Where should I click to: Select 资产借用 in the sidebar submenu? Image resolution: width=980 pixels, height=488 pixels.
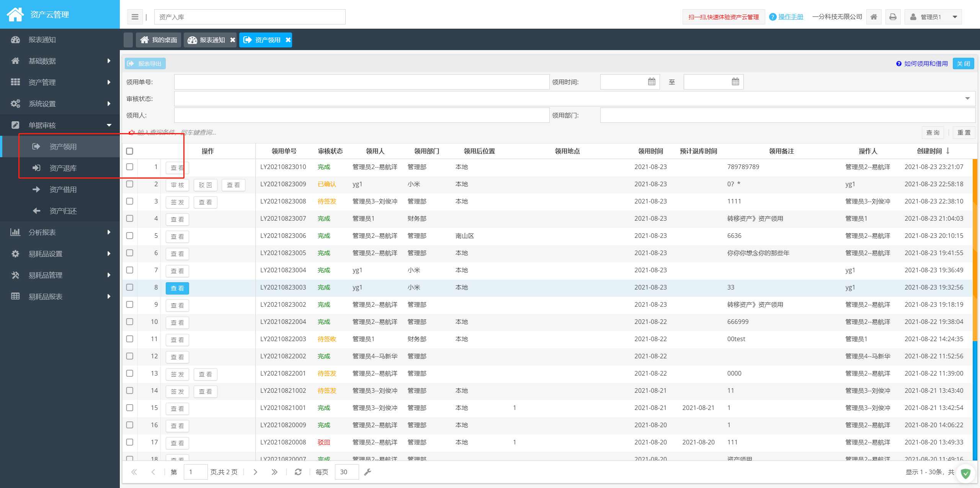[60, 189]
